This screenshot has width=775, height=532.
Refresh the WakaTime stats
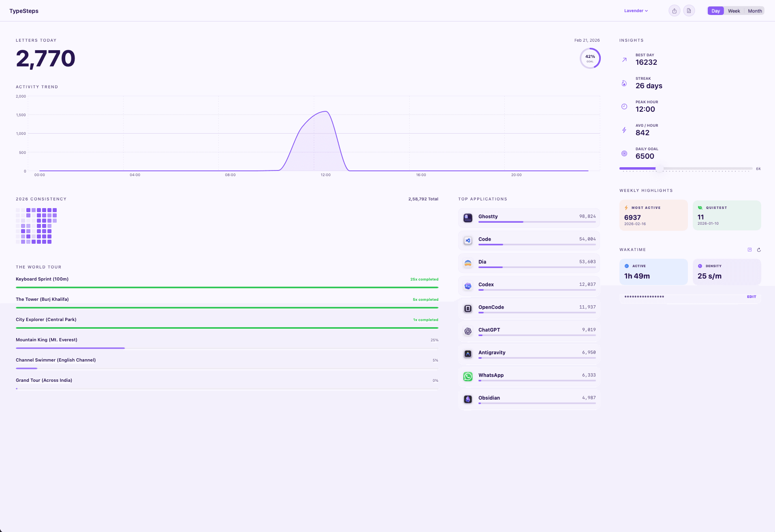pyautogui.click(x=759, y=250)
